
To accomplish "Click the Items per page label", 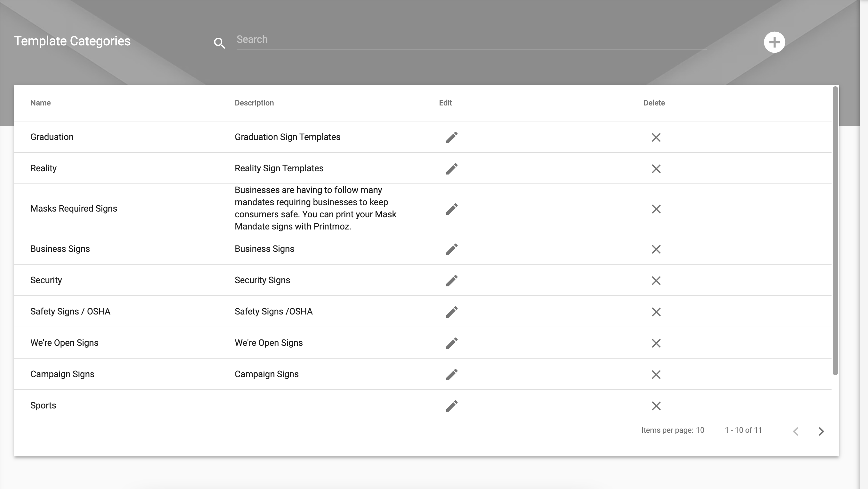I will (667, 431).
